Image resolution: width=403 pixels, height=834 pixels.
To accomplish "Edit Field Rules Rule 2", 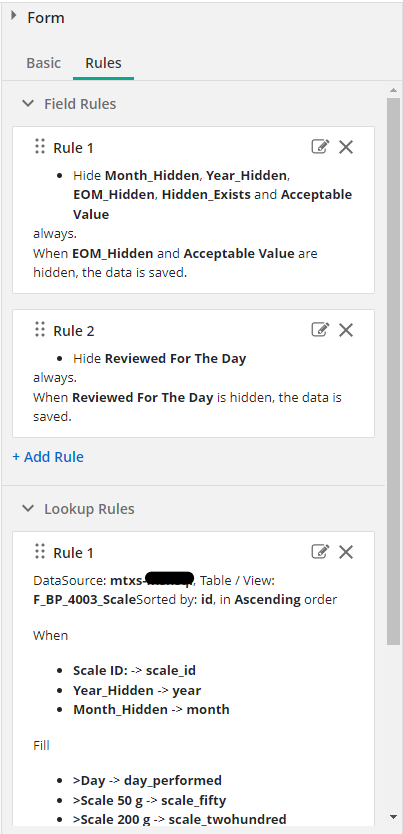I will pyautogui.click(x=320, y=330).
